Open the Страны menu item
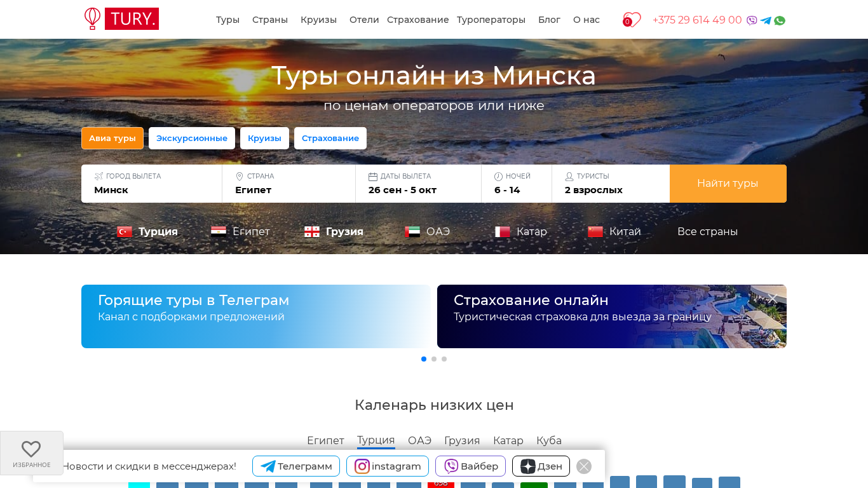This screenshot has height=488, width=868. point(270,20)
